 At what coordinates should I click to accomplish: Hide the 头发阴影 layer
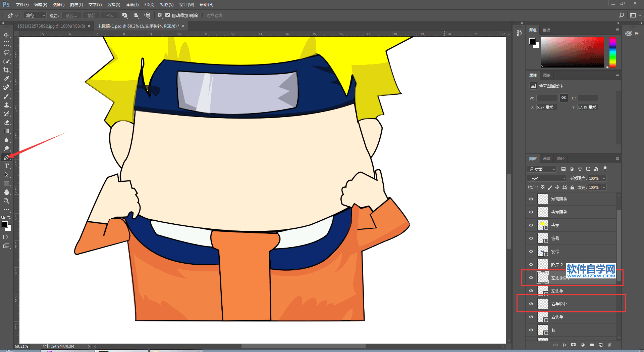pos(531,212)
